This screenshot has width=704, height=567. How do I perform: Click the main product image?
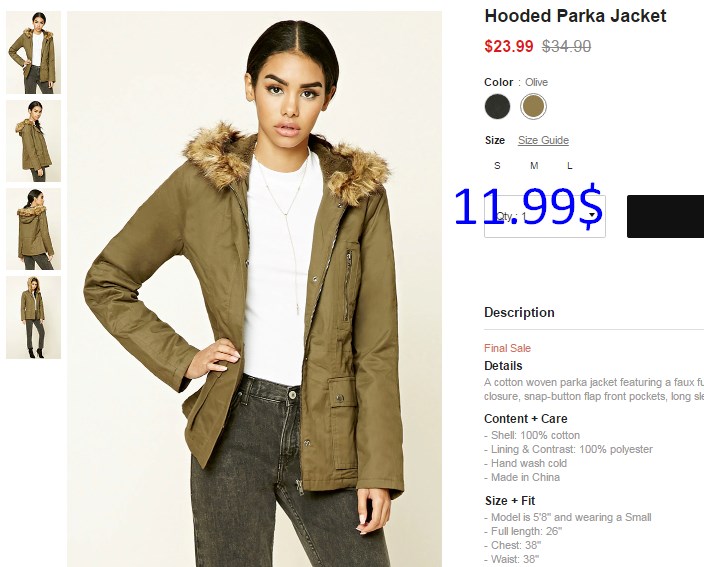255,289
